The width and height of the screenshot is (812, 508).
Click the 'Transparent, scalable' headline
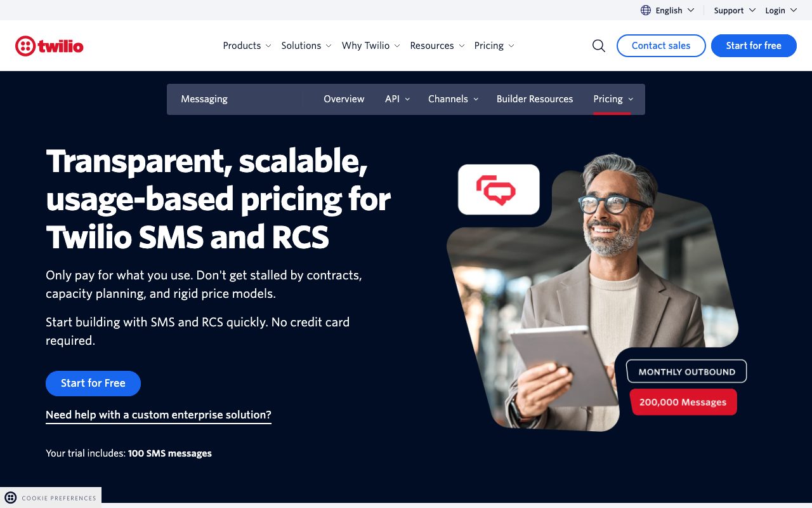click(x=218, y=199)
